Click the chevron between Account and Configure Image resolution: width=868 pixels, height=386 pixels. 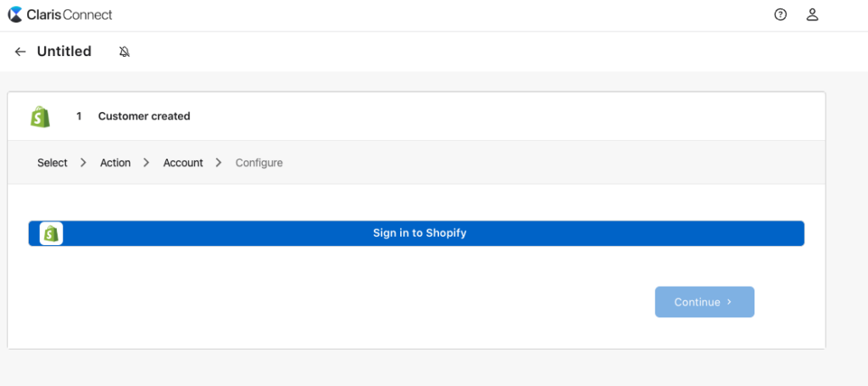220,163
